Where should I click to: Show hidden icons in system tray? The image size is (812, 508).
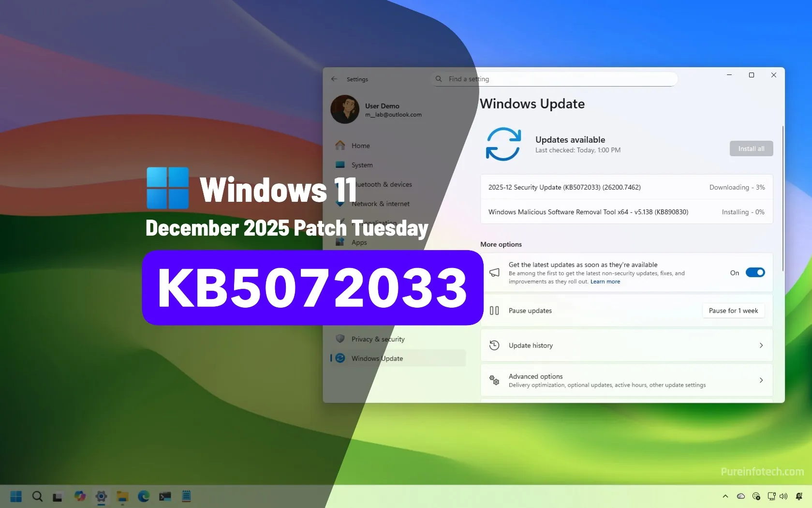725,496
